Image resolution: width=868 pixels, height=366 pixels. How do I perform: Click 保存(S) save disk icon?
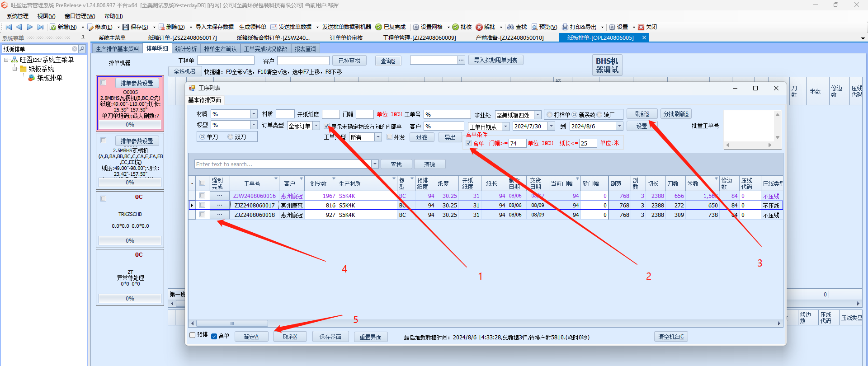pos(126,27)
